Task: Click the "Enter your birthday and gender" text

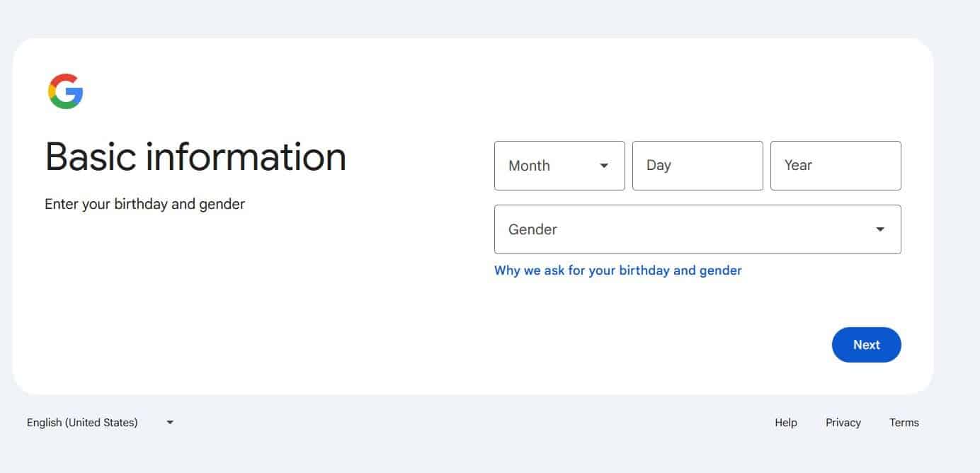Action: pos(144,205)
